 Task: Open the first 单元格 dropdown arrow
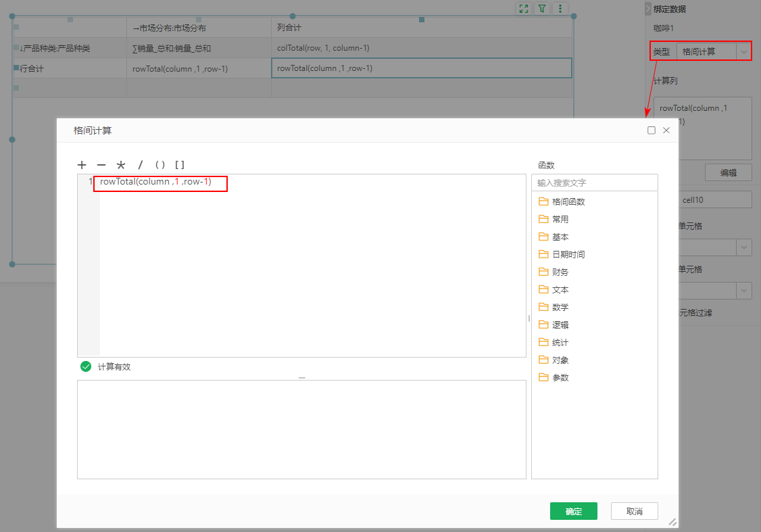[744, 247]
